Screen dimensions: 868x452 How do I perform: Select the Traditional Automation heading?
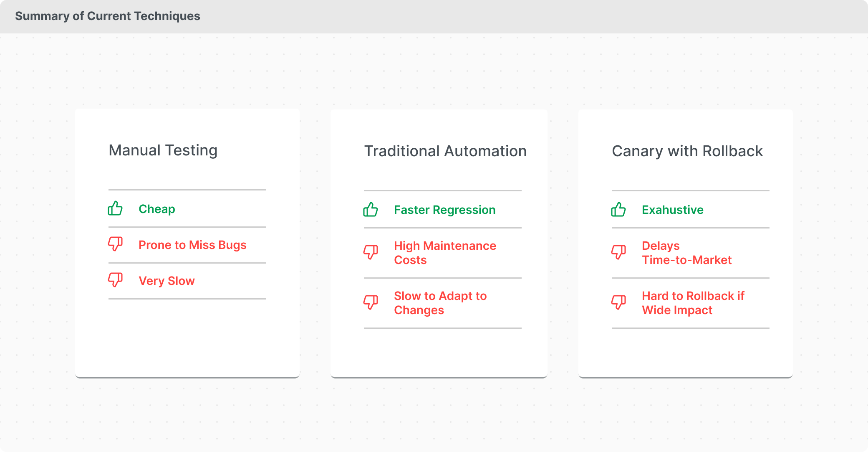click(x=445, y=151)
